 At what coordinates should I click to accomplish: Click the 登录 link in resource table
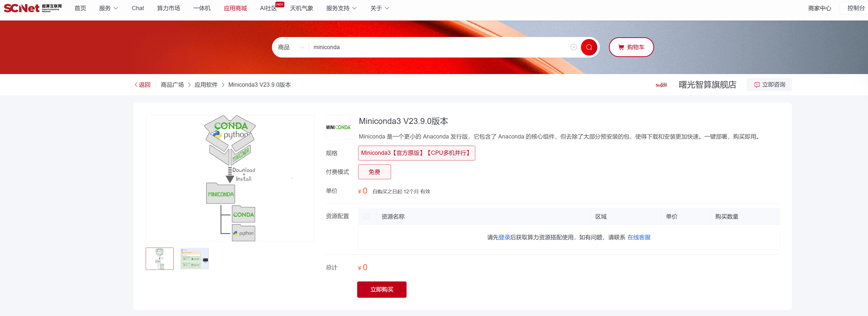[x=504, y=237]
